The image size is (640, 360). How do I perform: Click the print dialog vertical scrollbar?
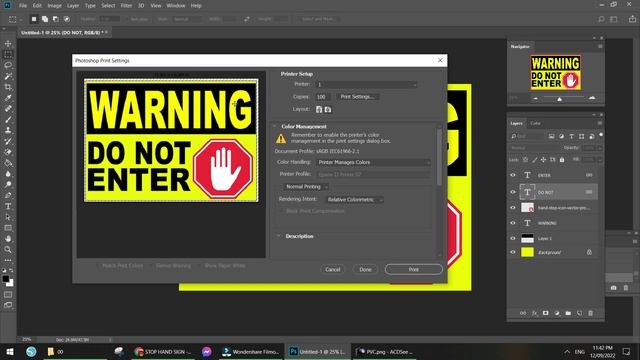tap(440, 157)
